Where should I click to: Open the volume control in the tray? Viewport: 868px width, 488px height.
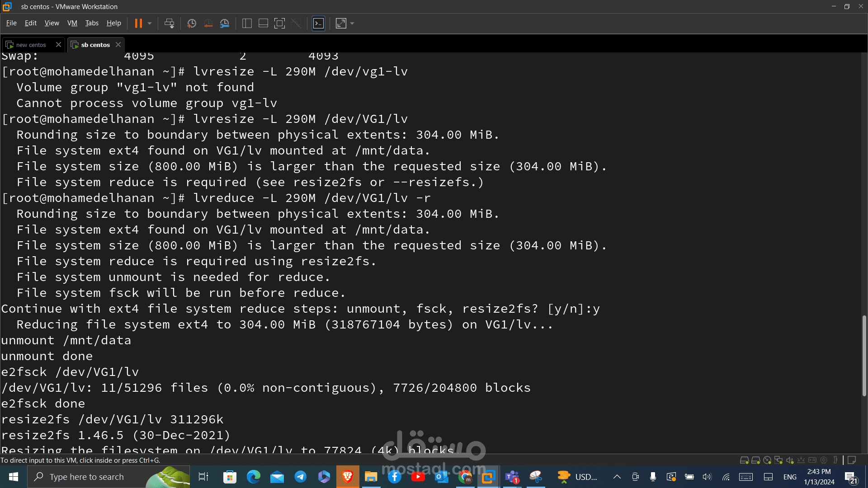click(x=707, y=477)
